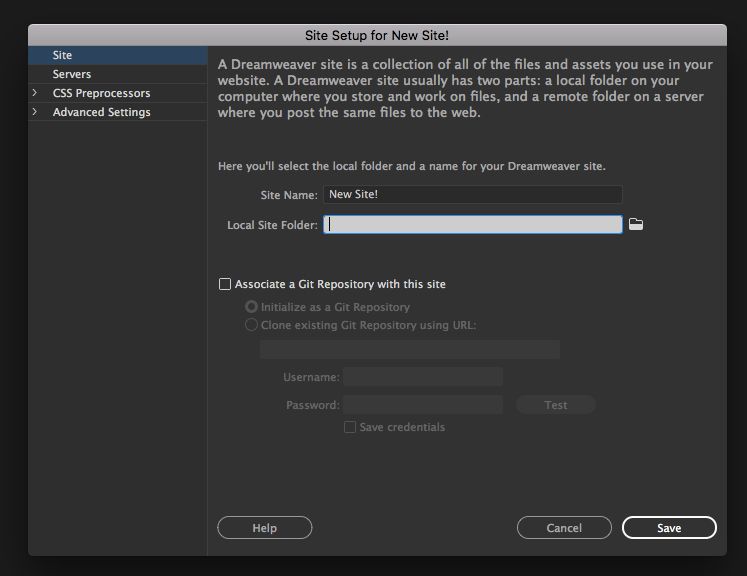Click the 'Site Setup for New Site!' title
The image size is (747, 576).
377,35
